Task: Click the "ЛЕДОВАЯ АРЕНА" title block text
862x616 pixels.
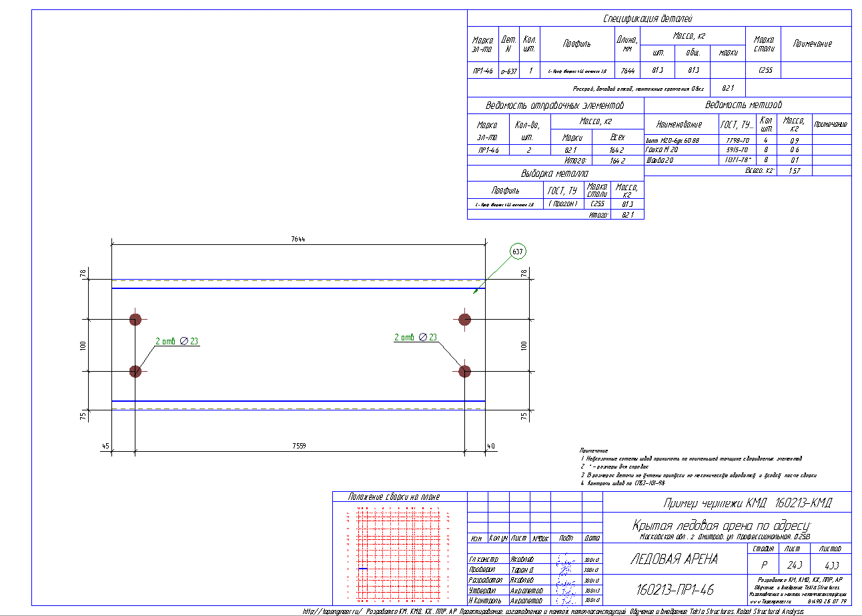Action: (675, 559)
